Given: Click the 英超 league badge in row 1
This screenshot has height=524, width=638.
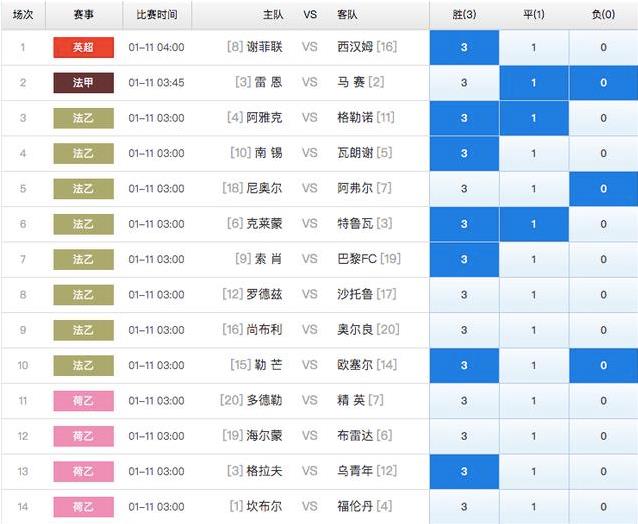Looking at the screenshot, I should click(x=83, y=48).
